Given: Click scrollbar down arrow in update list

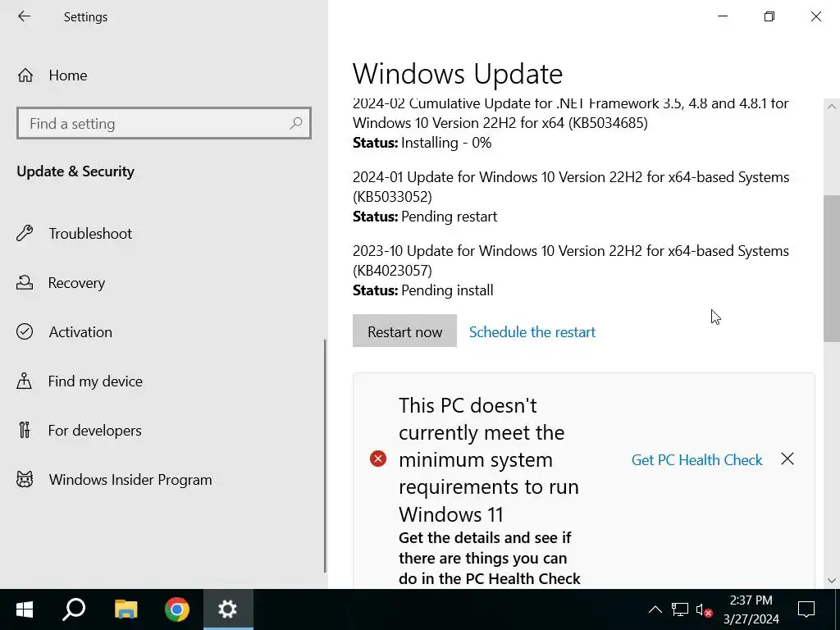Looking at the screenshot, I should (x=832, y=581).
